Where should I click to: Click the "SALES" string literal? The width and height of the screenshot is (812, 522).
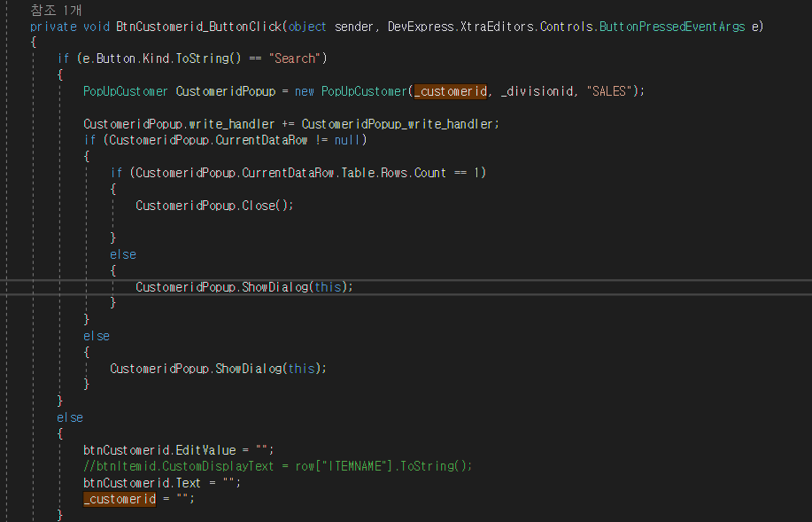tap(609, 91)
